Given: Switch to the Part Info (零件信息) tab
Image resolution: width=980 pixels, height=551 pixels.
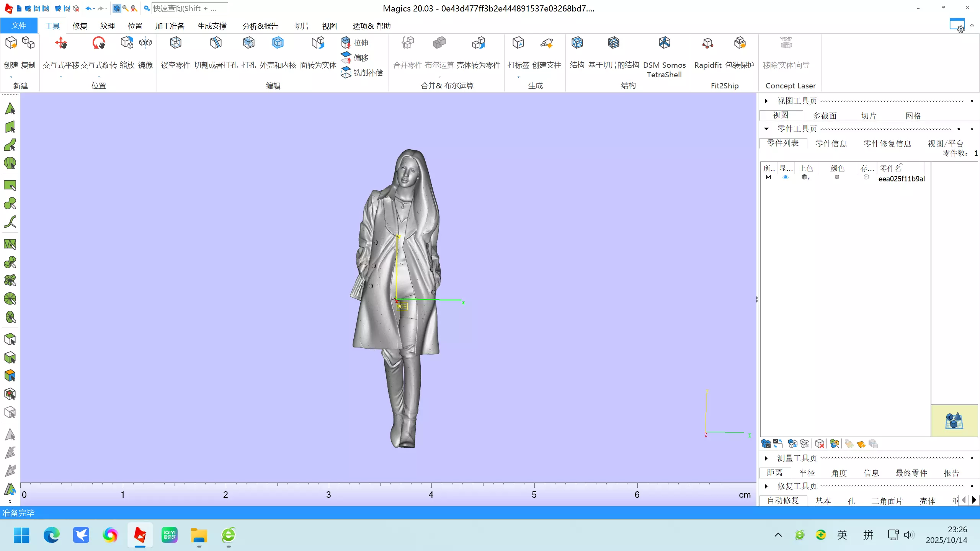Looking at the screenshot, I should pos(831,143).
